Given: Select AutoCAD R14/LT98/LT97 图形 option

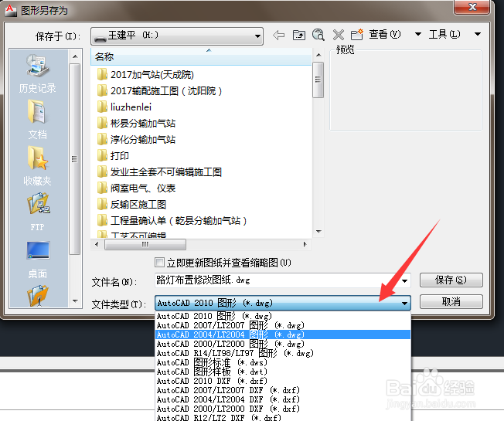Looking at the screenshot, I should (283, 353).
